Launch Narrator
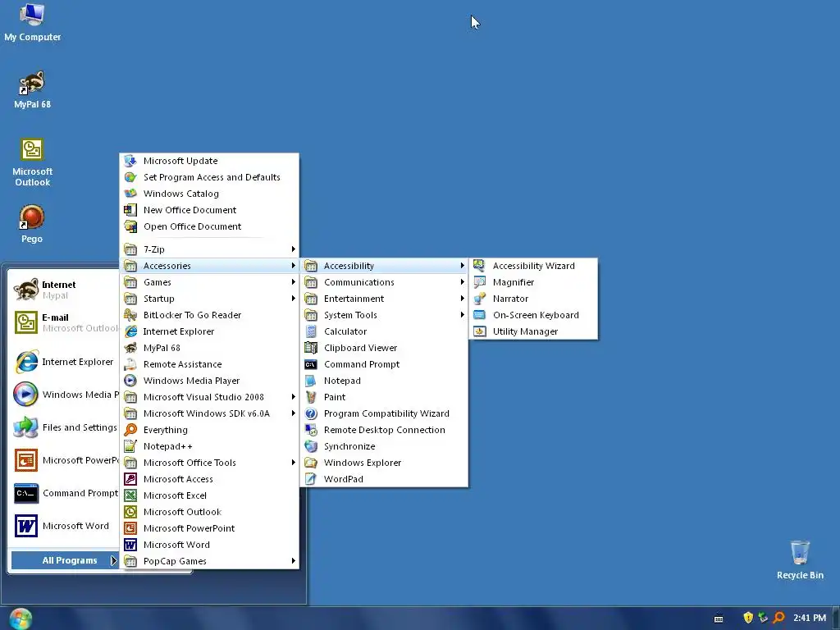 pos(533,299)
